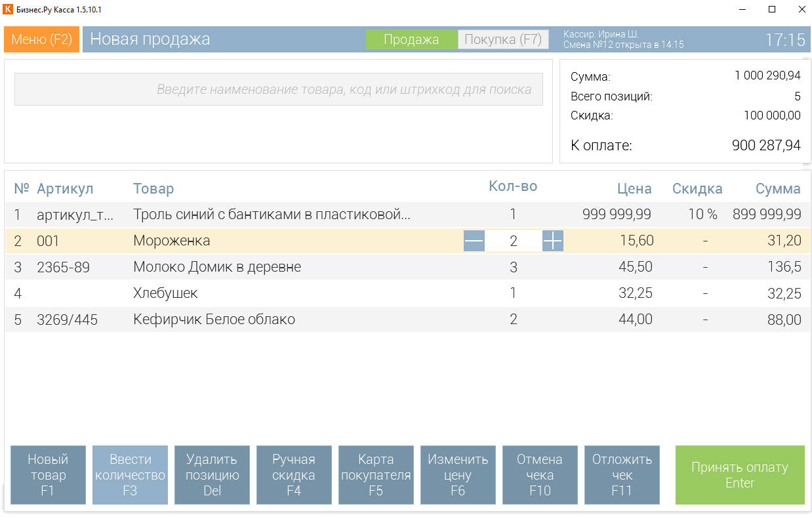Click the Бизнес.Ру Касса app icon in title bar
The height and width of the screenshot is (517, 812).
click(x=9, y=10)
